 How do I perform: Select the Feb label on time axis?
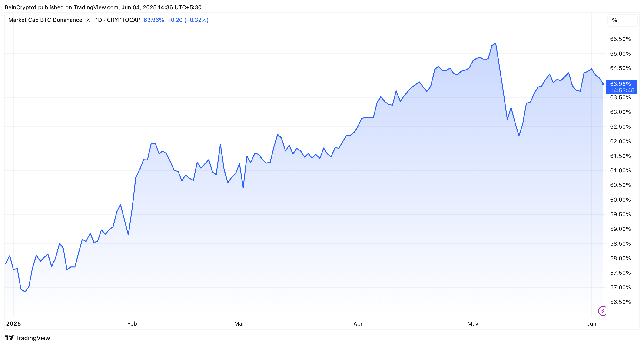(132, 323)
